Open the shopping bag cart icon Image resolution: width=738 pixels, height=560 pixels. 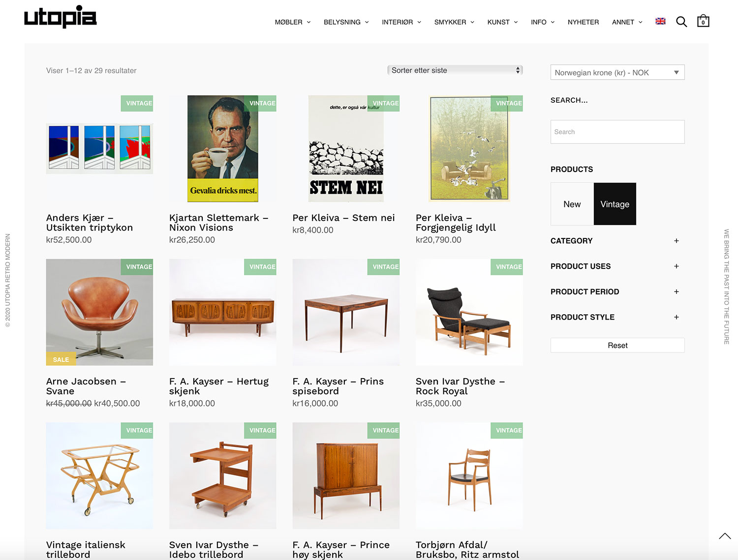(703, 21)
